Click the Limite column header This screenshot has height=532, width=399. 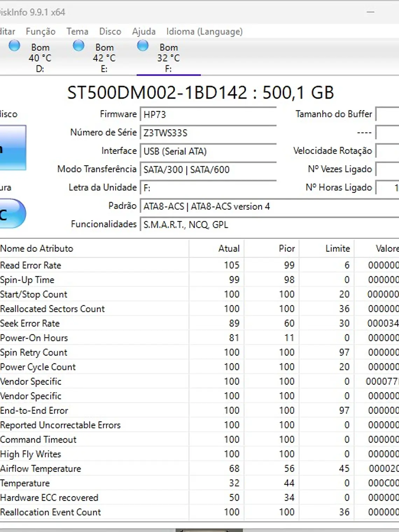pos(327,248)
